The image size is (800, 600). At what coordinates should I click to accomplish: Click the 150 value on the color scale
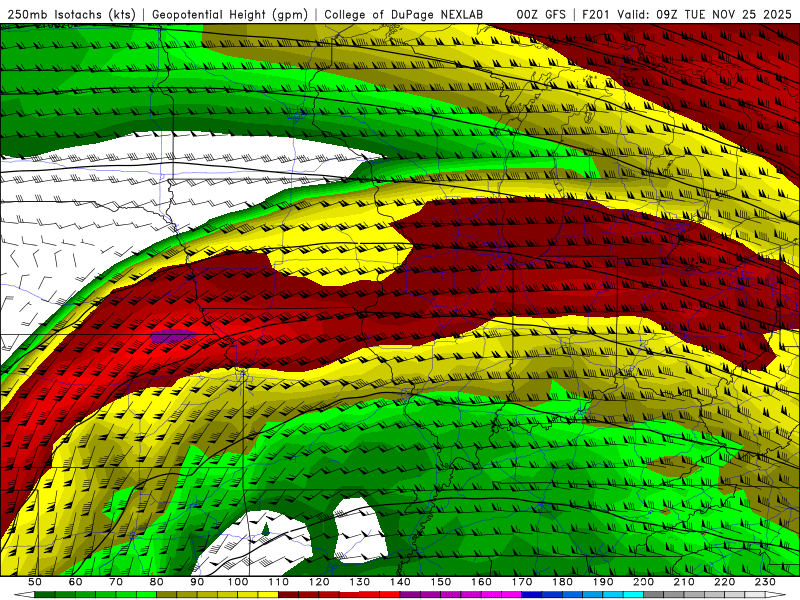pos(441,582)
